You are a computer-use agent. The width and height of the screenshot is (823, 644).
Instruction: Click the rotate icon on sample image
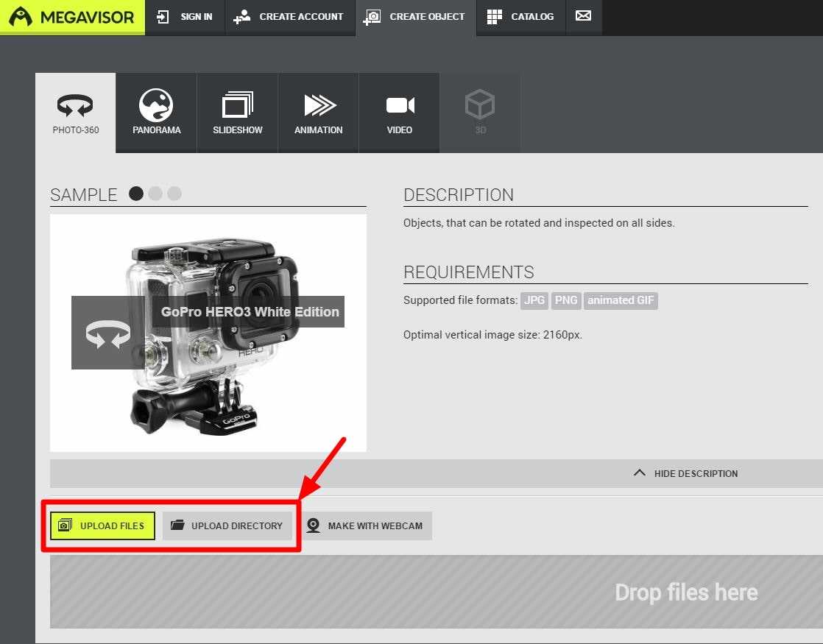[108, 335]
